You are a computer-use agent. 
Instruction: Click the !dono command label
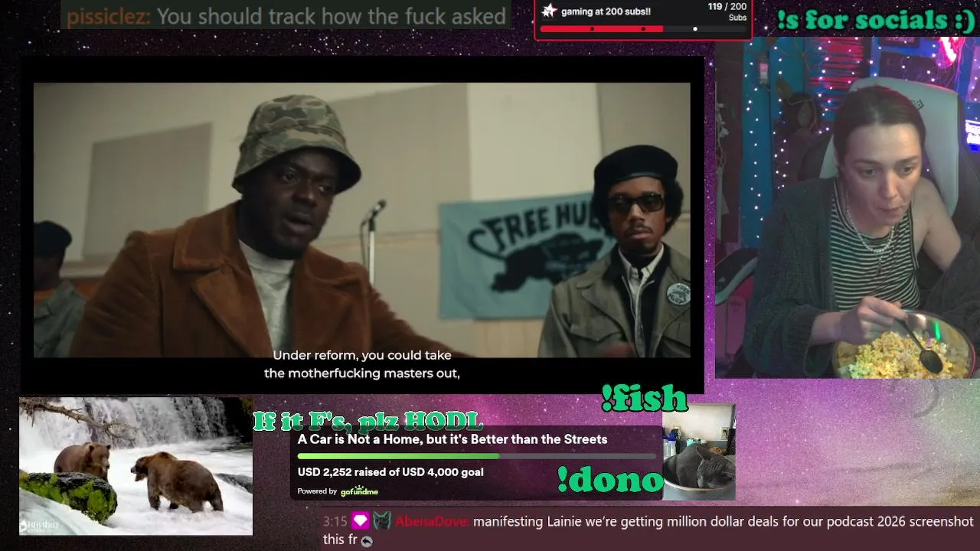pyautogui.click(x=609, y=479)
